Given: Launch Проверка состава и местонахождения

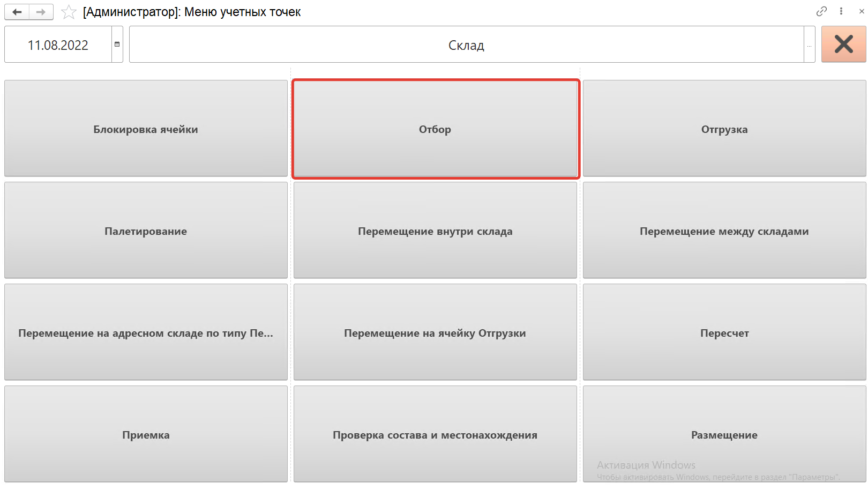Looking at the screenshot, I should click(435, 434).
